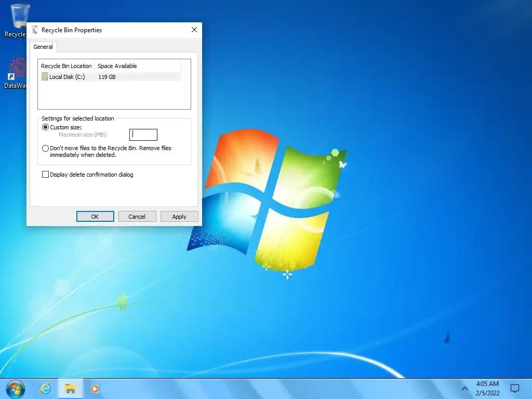Close the Recycle Bin Properties dialog
The width and height of the screenshot is (532, 399).
point(194,30)
